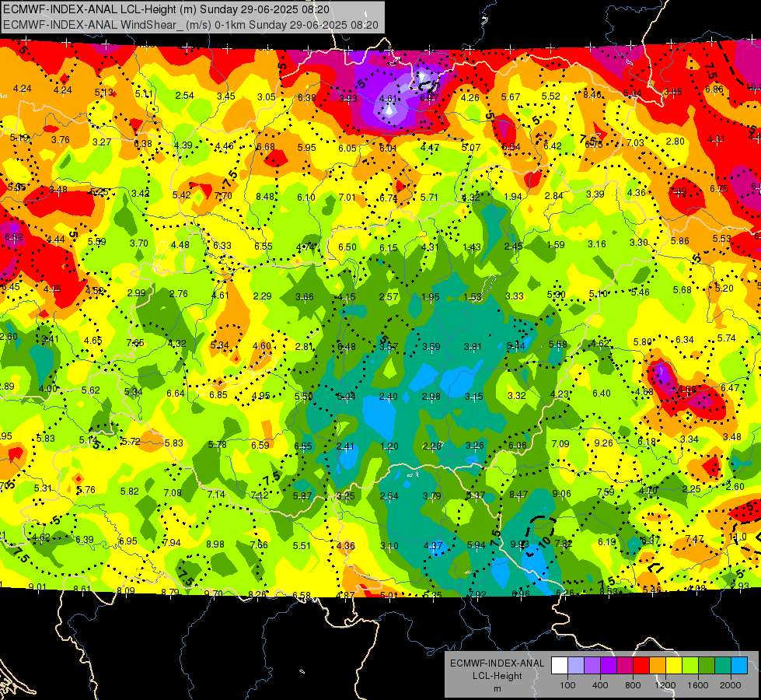Click the legend label 1600
This screenshot has width=761, height=700.
tap(698, 685)
